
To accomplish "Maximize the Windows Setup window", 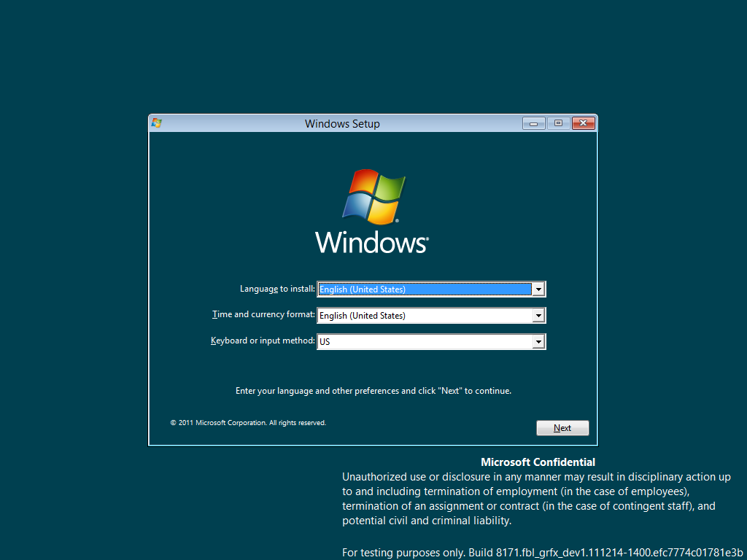I will [x=558, y=123].
